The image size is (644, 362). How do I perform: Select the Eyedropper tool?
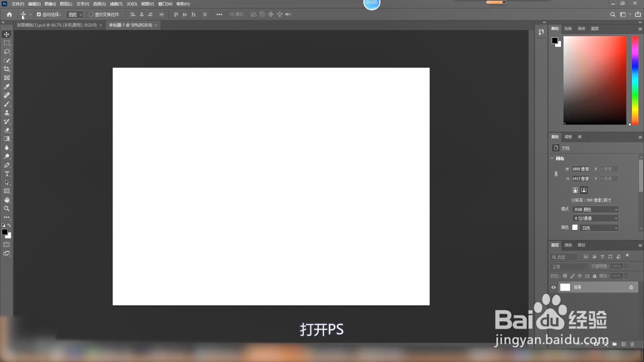tap(7, 87)
